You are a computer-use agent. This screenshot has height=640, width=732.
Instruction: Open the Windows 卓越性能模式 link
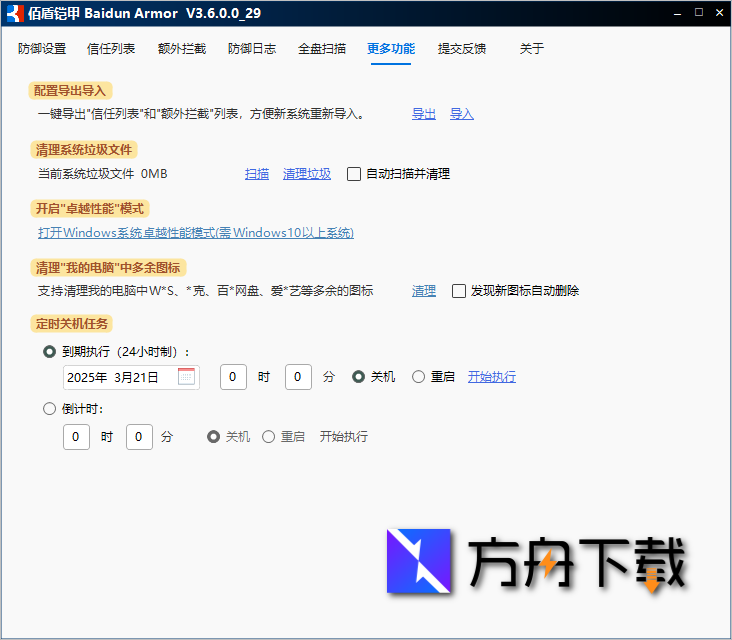[x=196, y=232]
